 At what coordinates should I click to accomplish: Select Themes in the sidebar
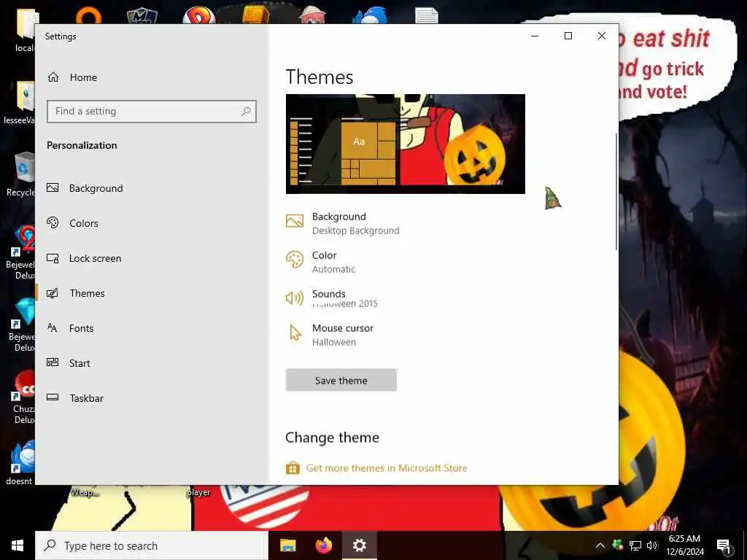pyautogui.click(x=75, y=293)
